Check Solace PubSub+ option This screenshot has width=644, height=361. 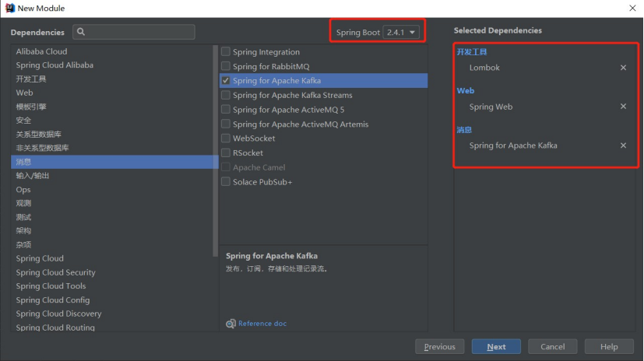click(x=226, y=182)
